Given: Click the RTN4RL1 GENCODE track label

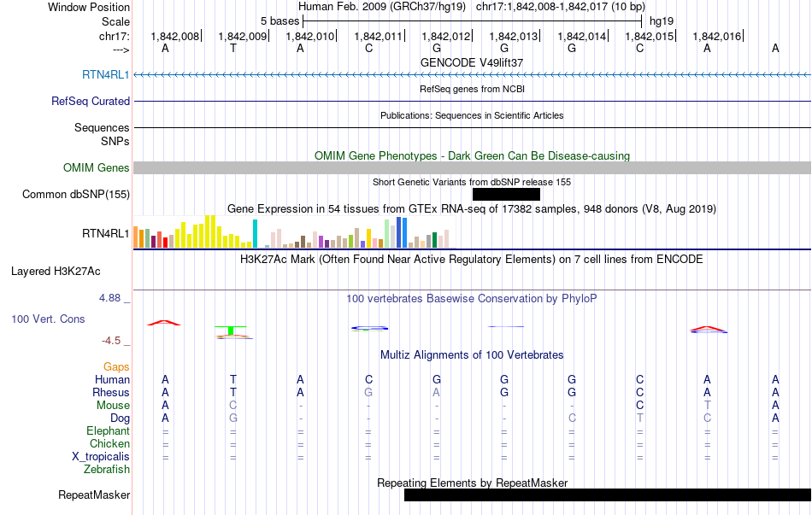Looking at the screenshot, I should tap(106, 74).
